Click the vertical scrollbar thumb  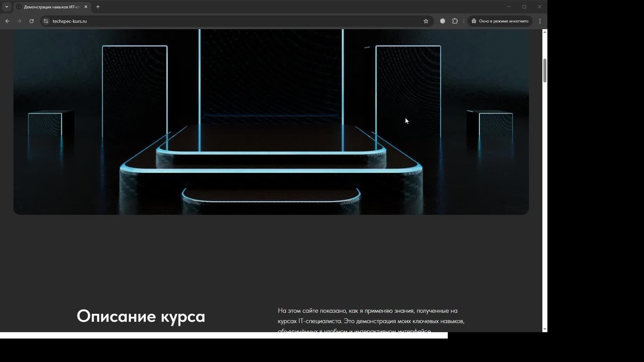(x=545, y=70)
